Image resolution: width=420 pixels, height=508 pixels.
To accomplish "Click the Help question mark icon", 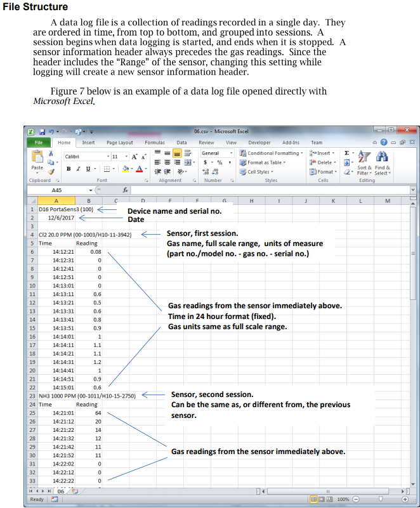I will (384, 142).
